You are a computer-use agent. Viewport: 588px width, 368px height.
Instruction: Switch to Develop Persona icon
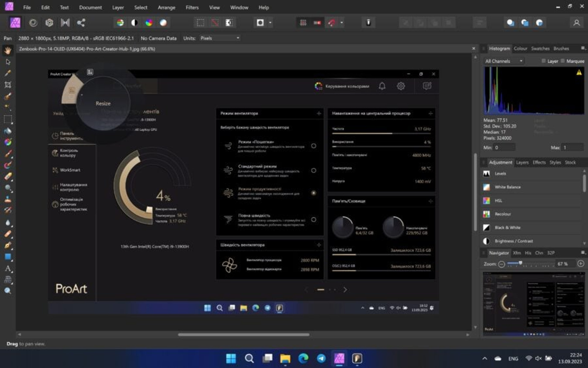click(49, 23)
